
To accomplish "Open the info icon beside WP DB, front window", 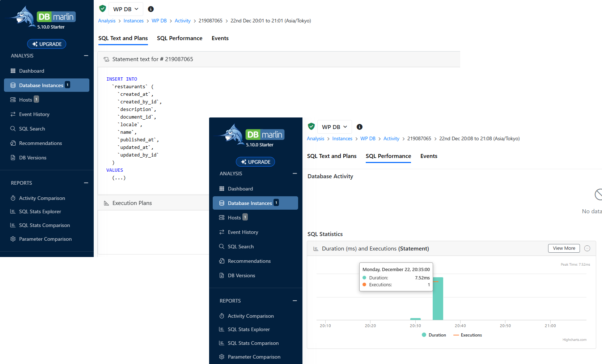I will [360, 127].
